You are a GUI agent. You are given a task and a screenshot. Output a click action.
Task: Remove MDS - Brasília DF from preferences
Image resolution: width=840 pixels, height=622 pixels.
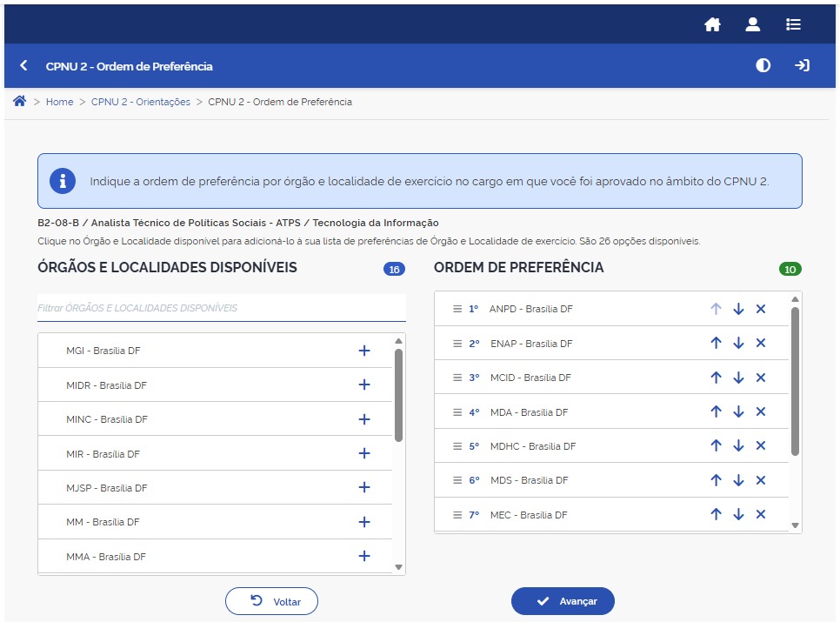tap(761, 480)
